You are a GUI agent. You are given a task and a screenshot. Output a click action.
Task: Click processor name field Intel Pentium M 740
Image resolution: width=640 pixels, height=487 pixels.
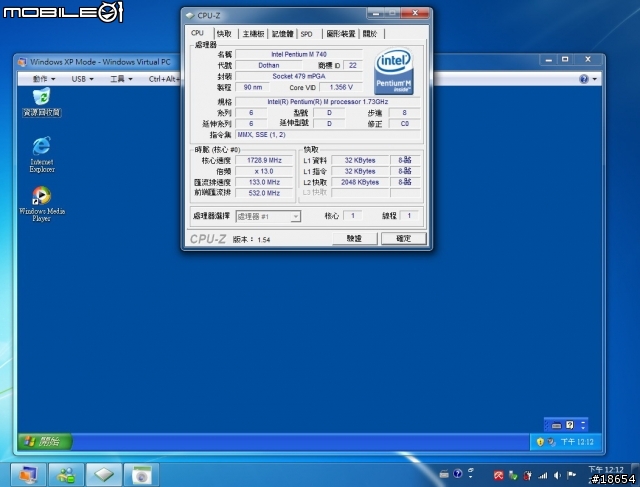click(299, 54)
